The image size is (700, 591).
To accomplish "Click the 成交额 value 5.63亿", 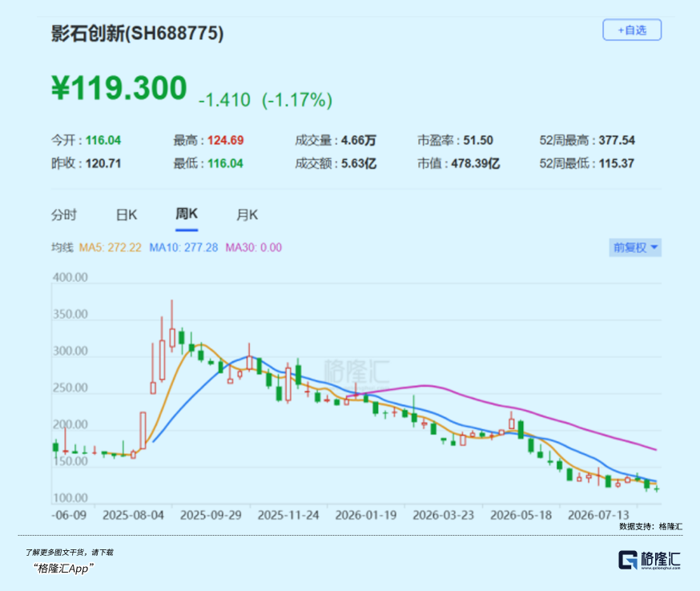I will [359, 163].
